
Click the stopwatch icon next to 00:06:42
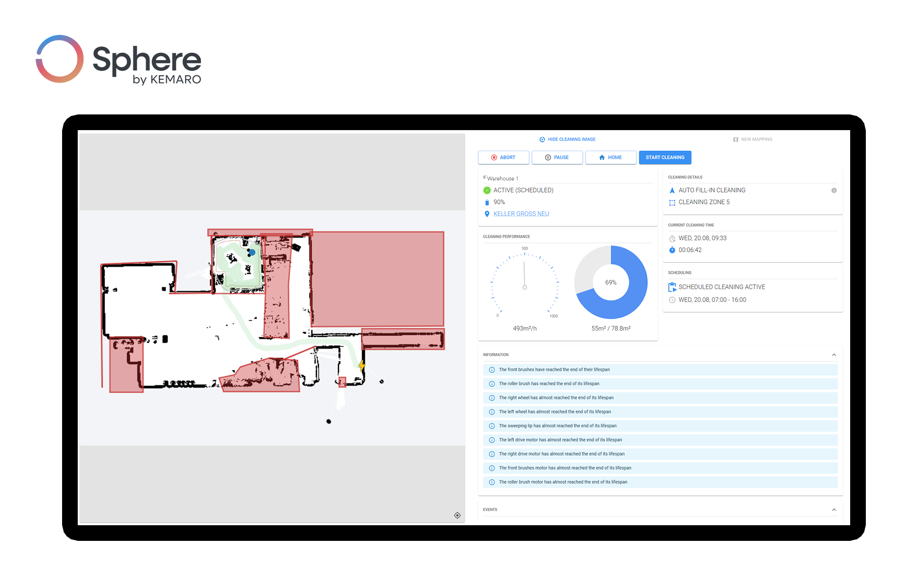click(672, 250)
